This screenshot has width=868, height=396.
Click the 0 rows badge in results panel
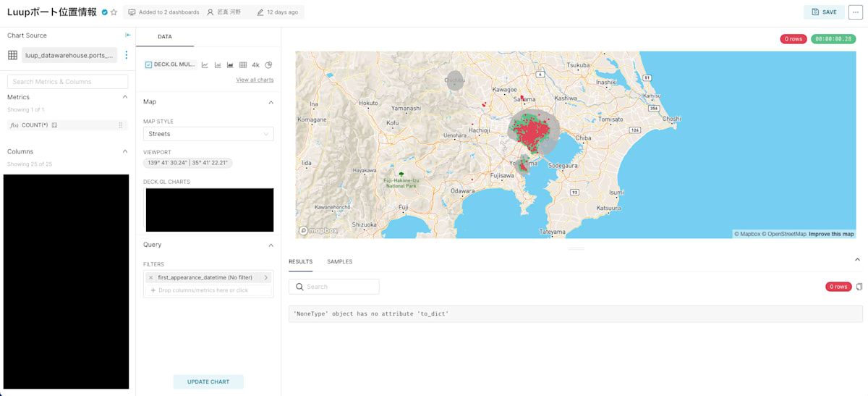838,287
